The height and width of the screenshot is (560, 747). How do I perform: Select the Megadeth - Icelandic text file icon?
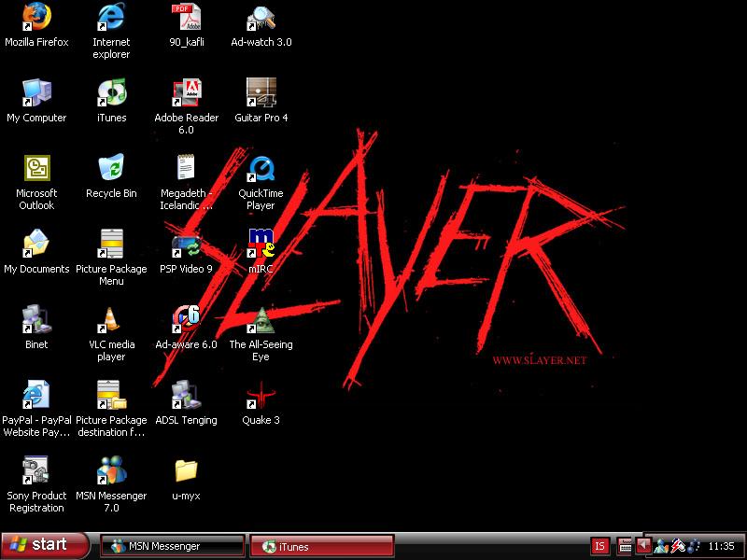tap(186, 168)
